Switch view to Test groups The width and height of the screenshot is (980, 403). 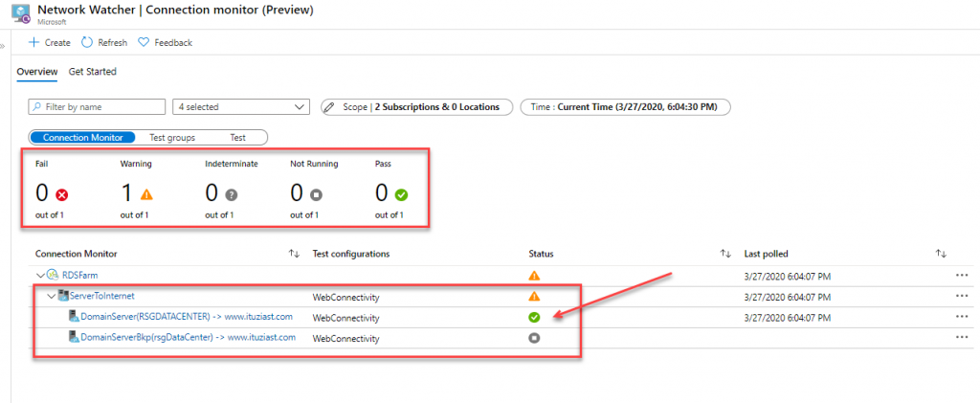coord(172,138)
